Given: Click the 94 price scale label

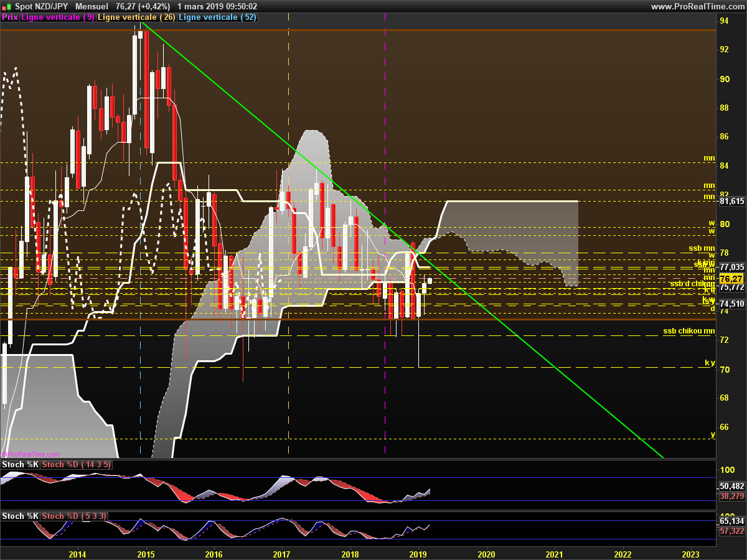Looking at the screenshot, I should pos(725,21).
